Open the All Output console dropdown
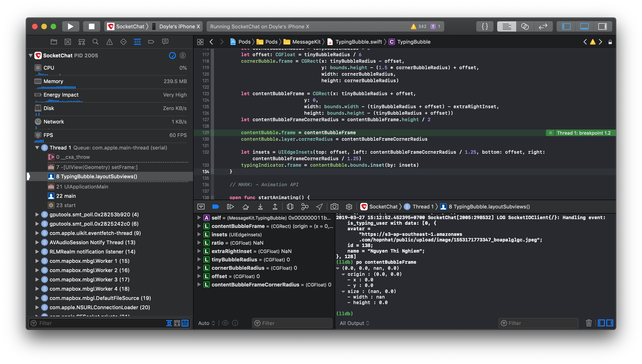Image resolution: width=642 pixels, height=364 pixels. coord(354,323)
